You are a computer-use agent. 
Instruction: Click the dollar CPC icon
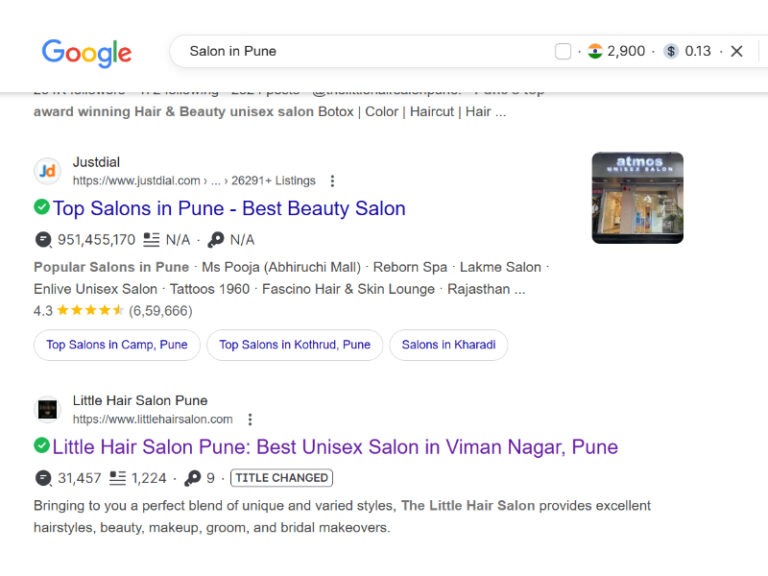pyautogui.click(x=671, y=51)
